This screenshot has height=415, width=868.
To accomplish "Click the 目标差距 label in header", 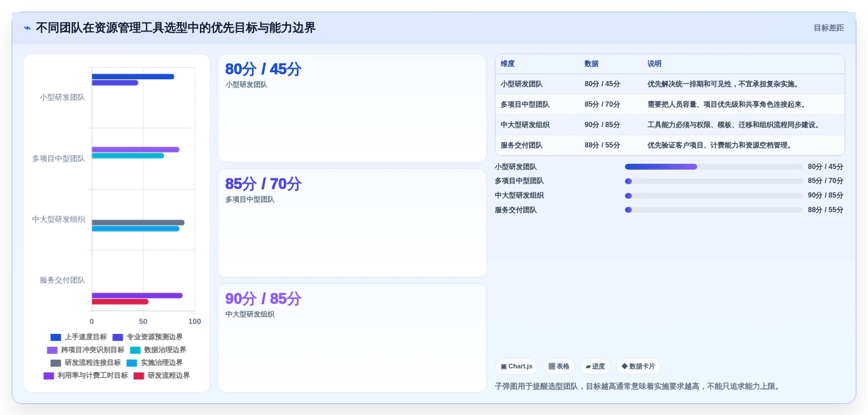I will pos(828,28).
